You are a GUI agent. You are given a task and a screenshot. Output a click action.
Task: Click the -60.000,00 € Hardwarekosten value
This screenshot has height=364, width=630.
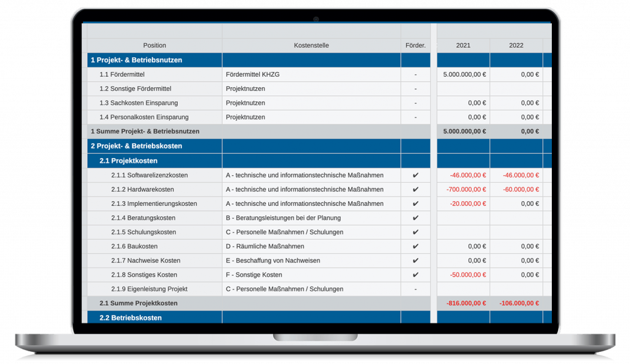(521, 189)
